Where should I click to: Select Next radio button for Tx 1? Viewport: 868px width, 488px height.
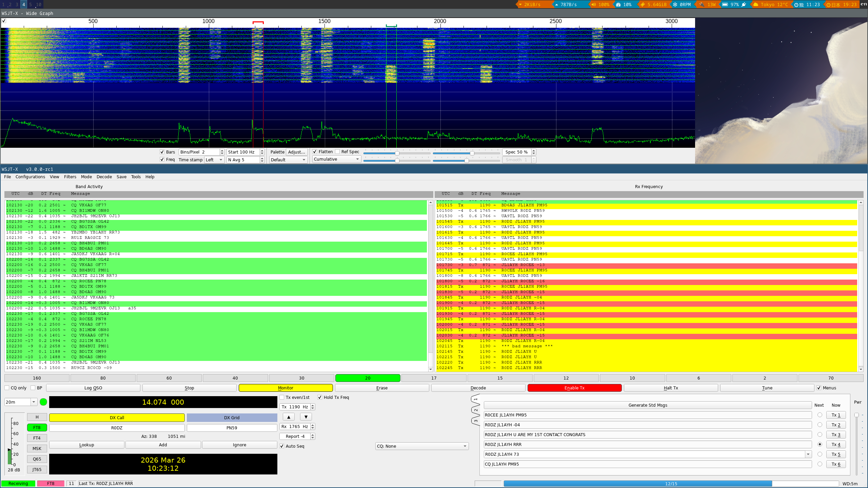click(x=820, y=415)
